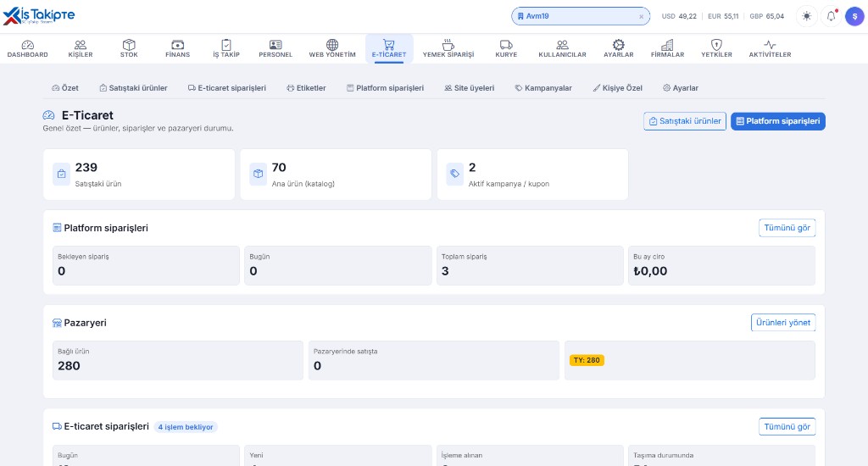Open the Kullanıcılar module
This screenshot has width=868, height=466.
coord(563,48)
